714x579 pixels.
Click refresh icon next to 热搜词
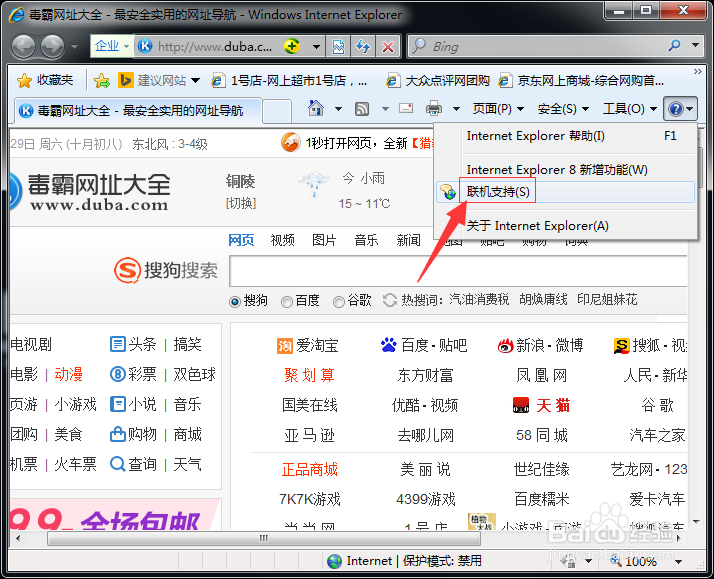[x=390, y=300]
